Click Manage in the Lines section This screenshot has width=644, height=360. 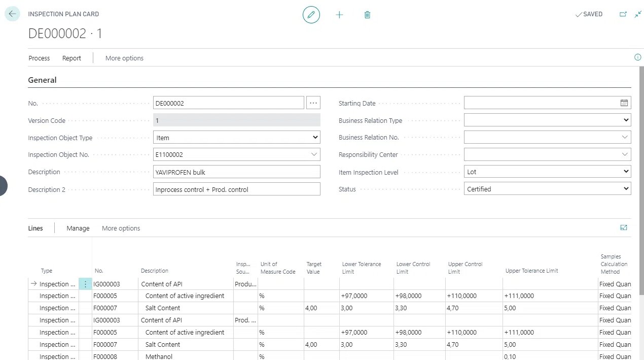tap(78, 228)
